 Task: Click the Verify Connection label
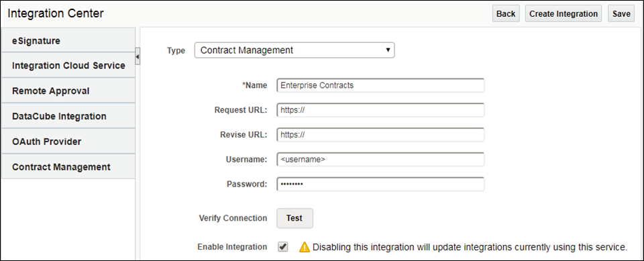(x=233, y=218)
